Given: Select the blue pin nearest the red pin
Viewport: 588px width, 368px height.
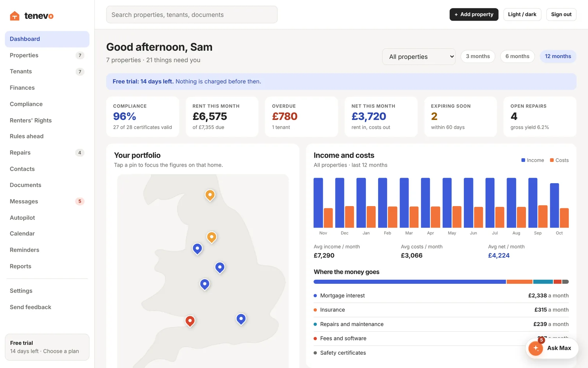Looking at the screenshot, I should click(x=205, y=284).
